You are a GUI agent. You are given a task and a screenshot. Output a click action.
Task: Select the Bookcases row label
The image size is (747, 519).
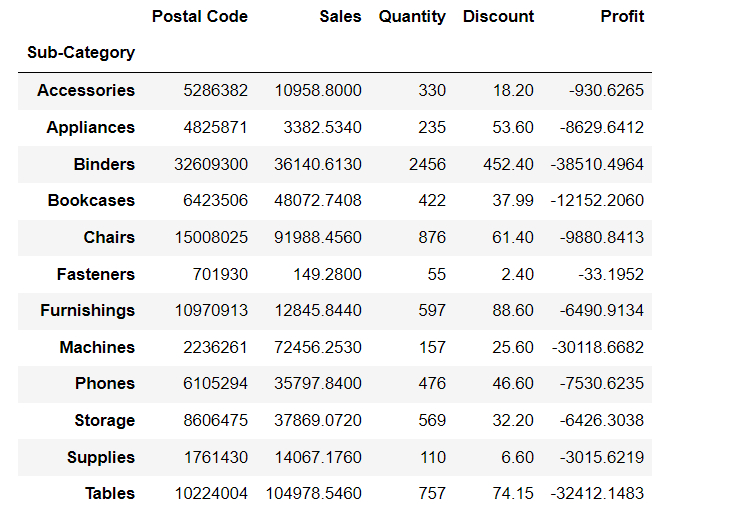click(x=91, y=201)
